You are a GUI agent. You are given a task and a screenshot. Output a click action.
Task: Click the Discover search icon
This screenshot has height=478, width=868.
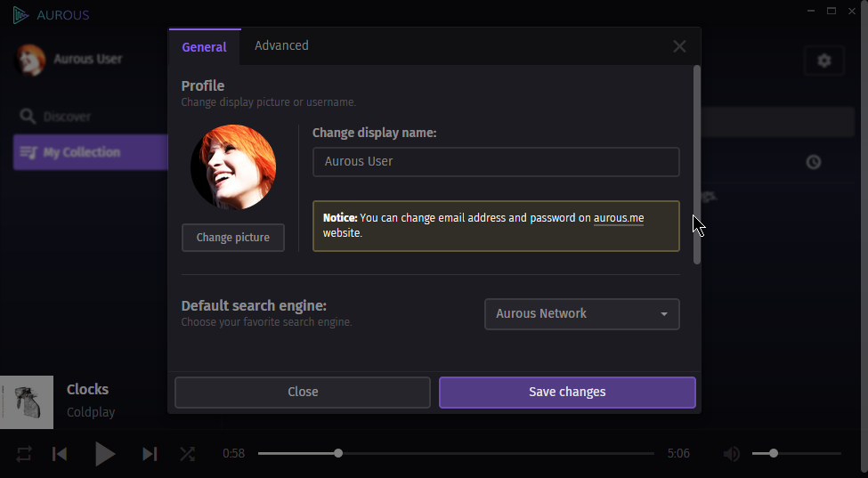click(27, 117)
